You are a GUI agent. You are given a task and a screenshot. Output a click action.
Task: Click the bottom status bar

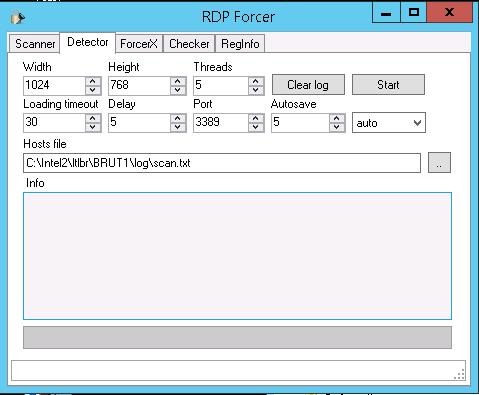click(x=238, y=370)
